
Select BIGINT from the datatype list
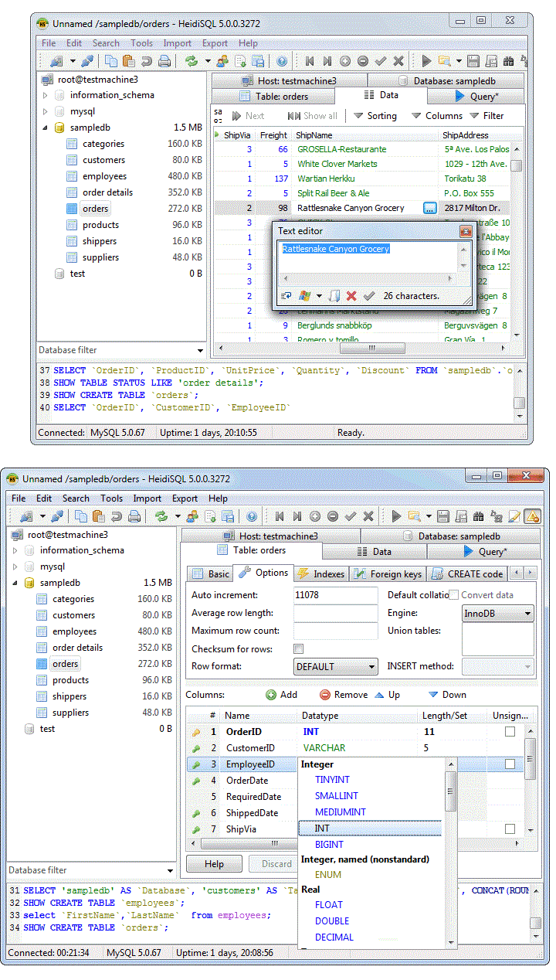tap(329, 845)
